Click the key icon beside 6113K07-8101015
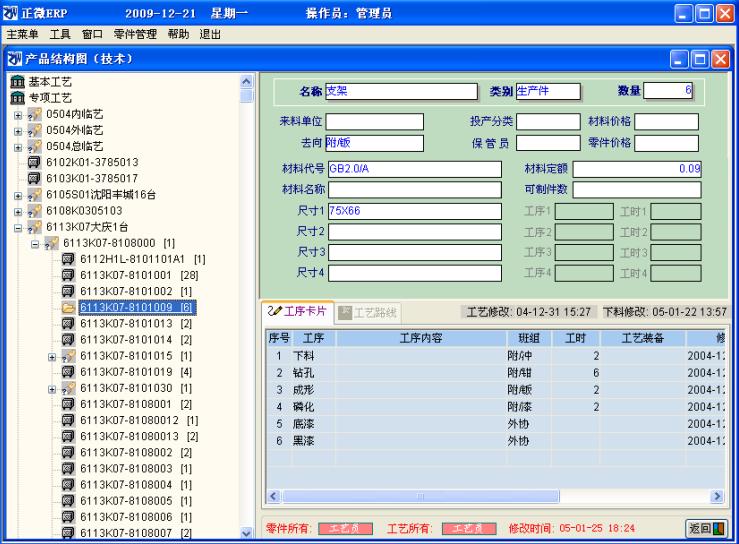 (x=68, y=356)
